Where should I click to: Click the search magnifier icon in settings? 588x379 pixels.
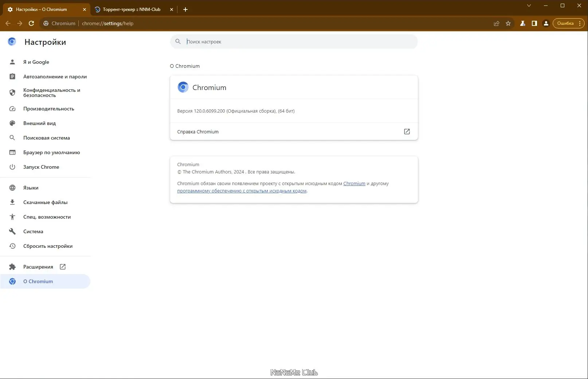[x=178, y=42]
